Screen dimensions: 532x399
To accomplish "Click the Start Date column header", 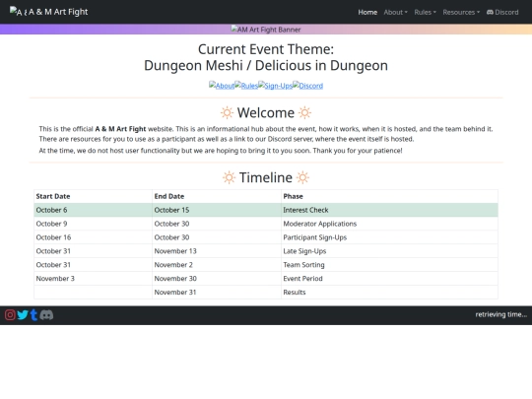I will click(x=93, y=196).
